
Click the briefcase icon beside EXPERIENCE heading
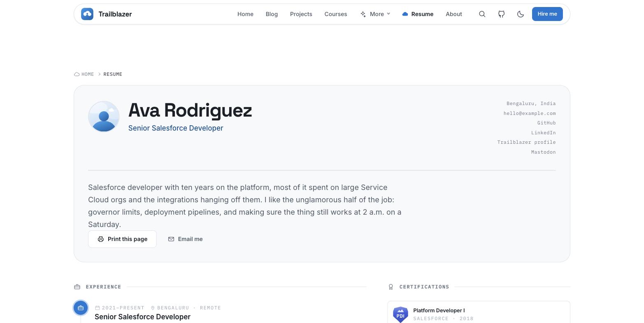click(77, 287)
